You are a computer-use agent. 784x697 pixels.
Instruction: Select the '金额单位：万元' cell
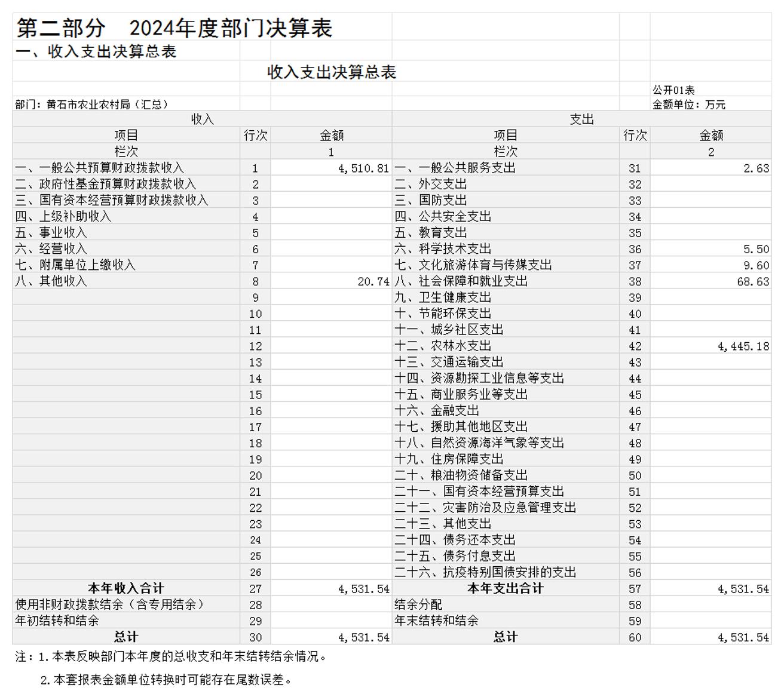pos(689,105)
